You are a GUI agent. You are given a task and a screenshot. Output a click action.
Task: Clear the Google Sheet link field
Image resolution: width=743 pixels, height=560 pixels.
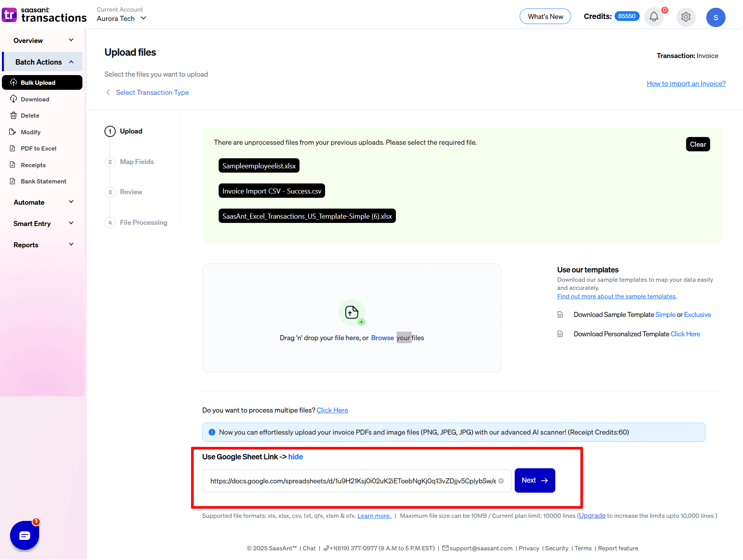pos(501,481)
